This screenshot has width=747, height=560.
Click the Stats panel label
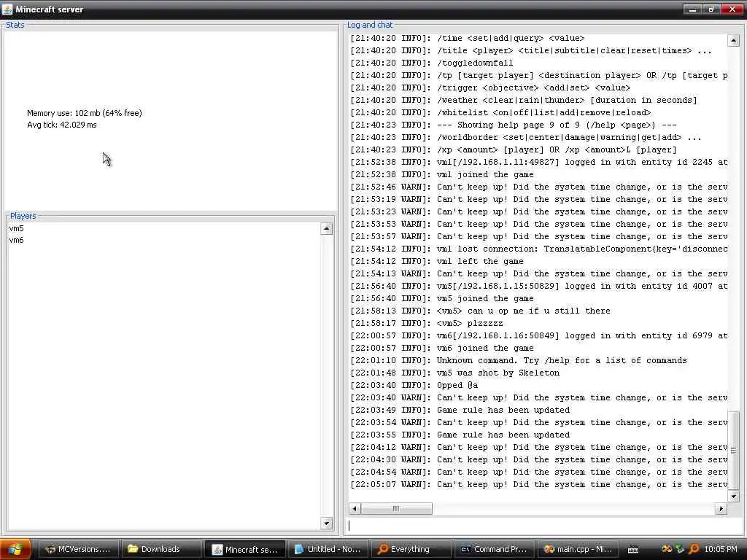coord(15,25)
